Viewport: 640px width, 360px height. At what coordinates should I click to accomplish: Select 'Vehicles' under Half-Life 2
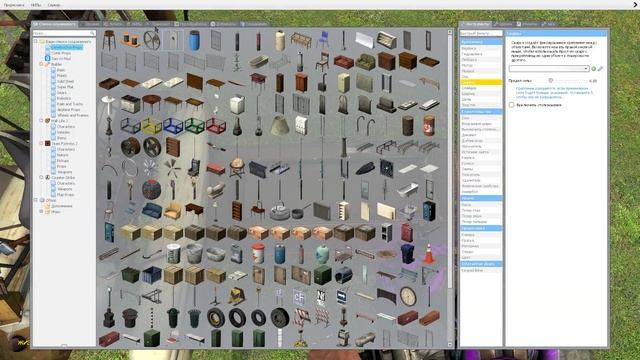click(x=63, y=132)
